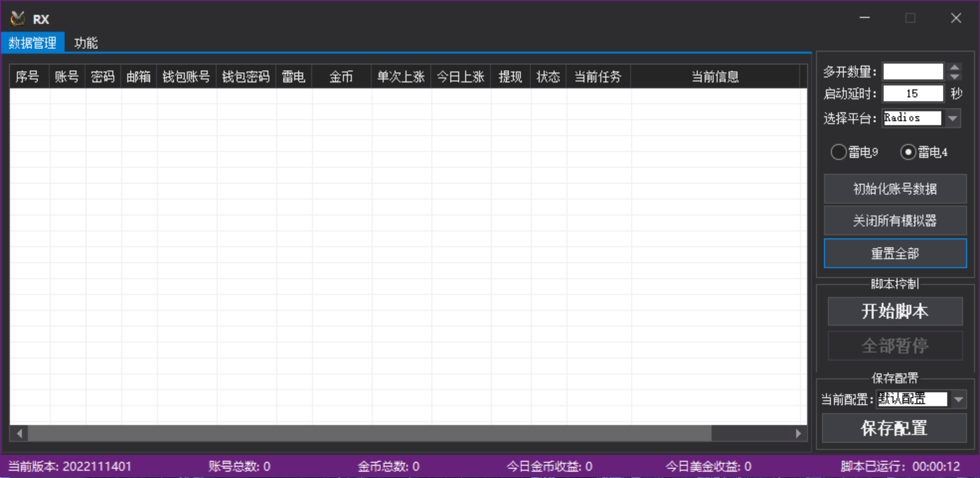Click the 当前任务 column header
Image resolution: width=980 pixels, height=478 pixels.
pos(598,77)
